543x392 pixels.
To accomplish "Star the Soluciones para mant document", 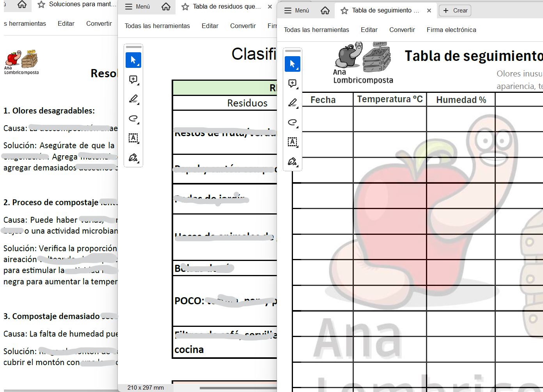I will pyautogui.click(x=41, y=4).
